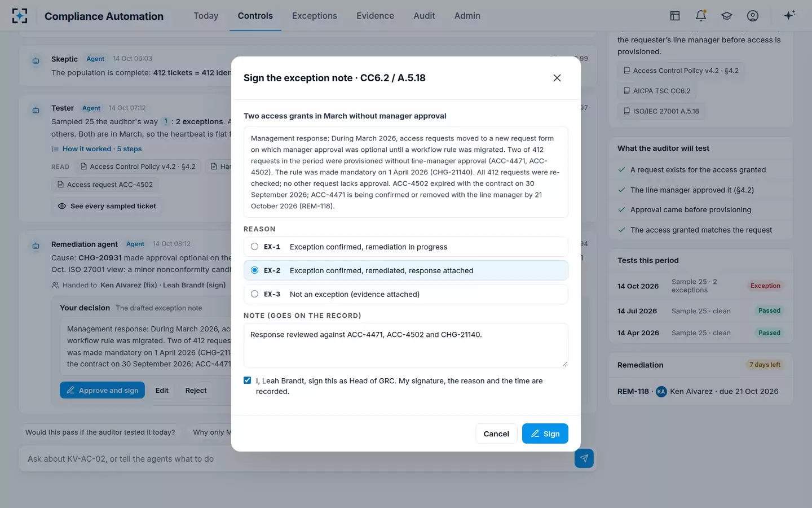Open the graduation cap learning icon
Viewport: 812px width, 508px height.
tap(727, 16)
